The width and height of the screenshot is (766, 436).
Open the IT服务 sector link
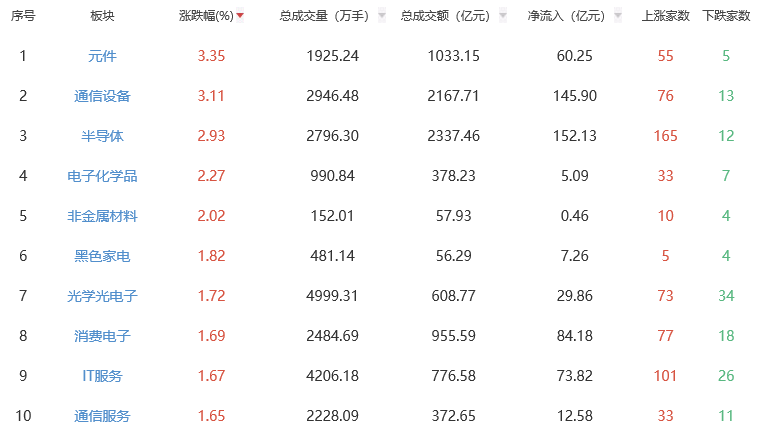pos(102,376)
